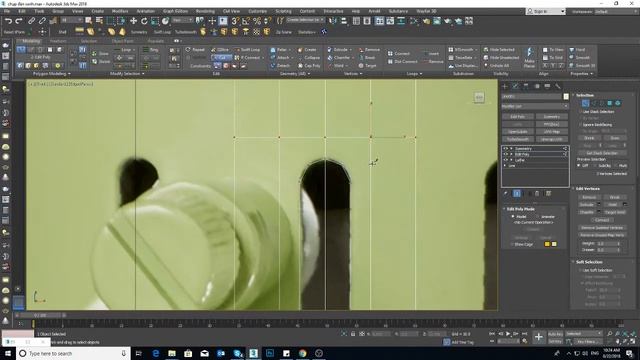Click the Cut tool in ribbon
640x360 pixels.
point(222,58)
